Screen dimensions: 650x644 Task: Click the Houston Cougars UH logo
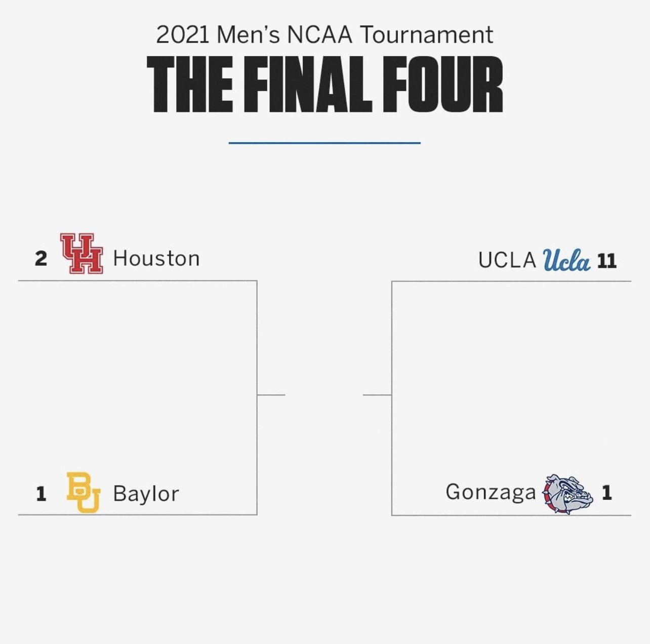(82, 254)
